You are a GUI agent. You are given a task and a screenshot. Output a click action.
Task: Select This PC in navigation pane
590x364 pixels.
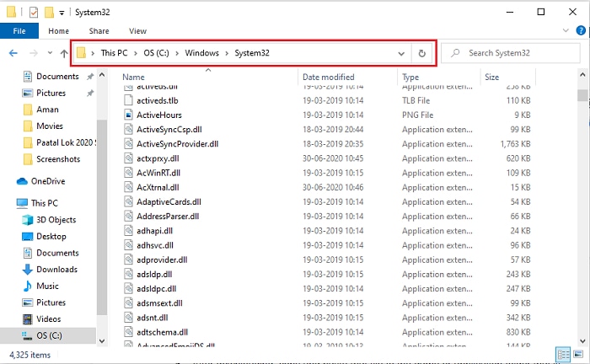pyautogui.click(x=45, y=203)
